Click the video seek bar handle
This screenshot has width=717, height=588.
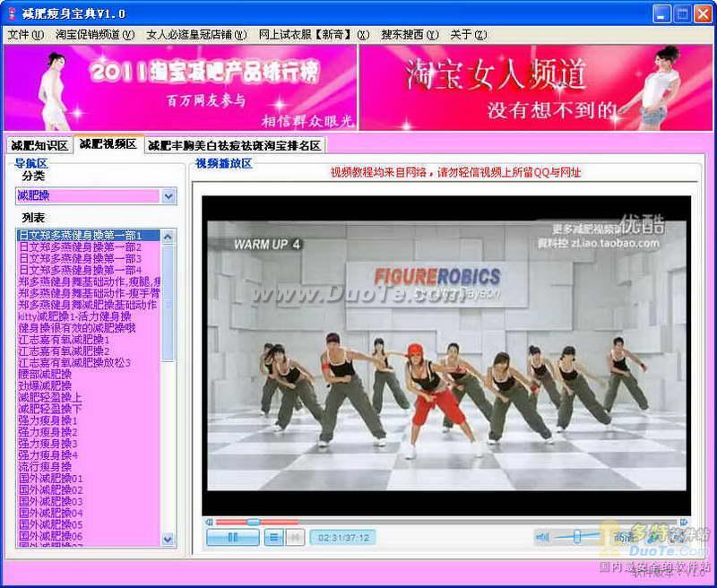(x=253, y=522)
